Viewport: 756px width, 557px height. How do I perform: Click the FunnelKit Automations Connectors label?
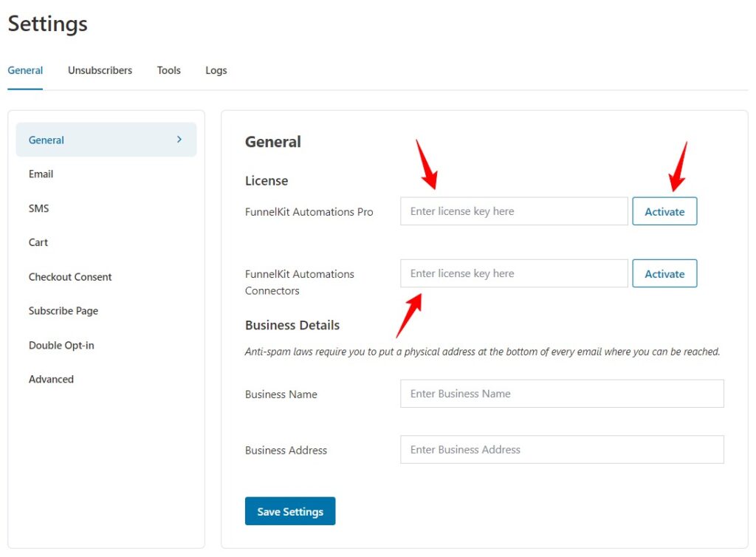pos(300,282)
